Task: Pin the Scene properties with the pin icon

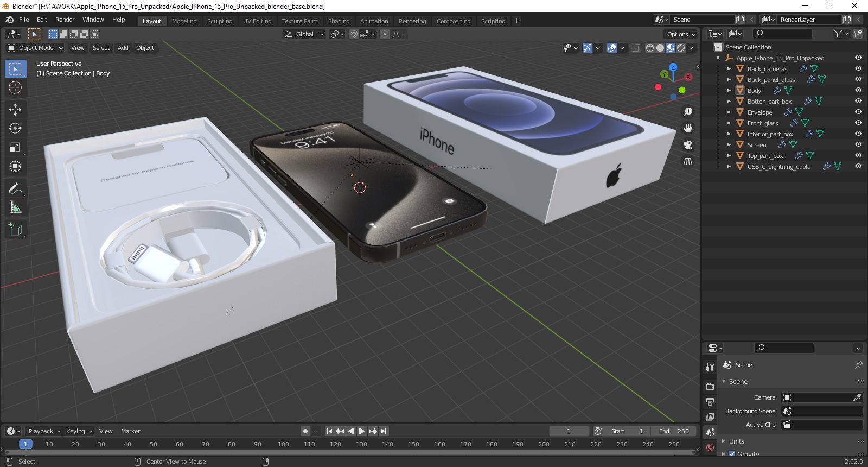Action: [x=858, y=365]
